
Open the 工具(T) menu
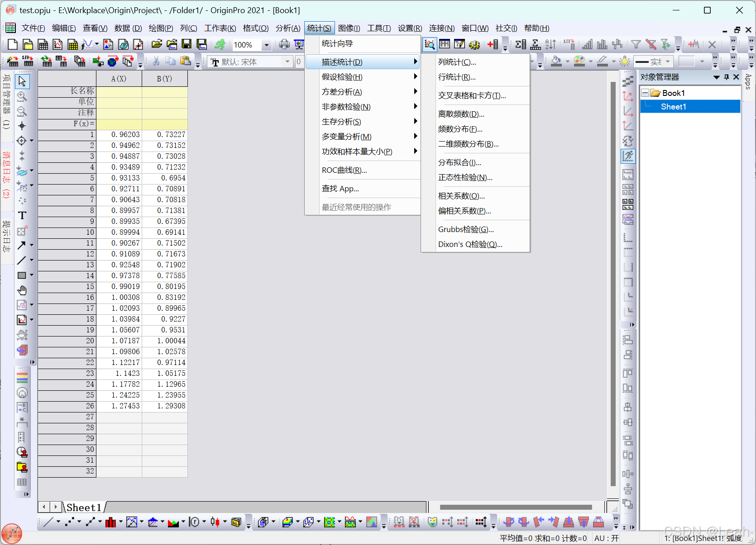click(x=379, y=28)
